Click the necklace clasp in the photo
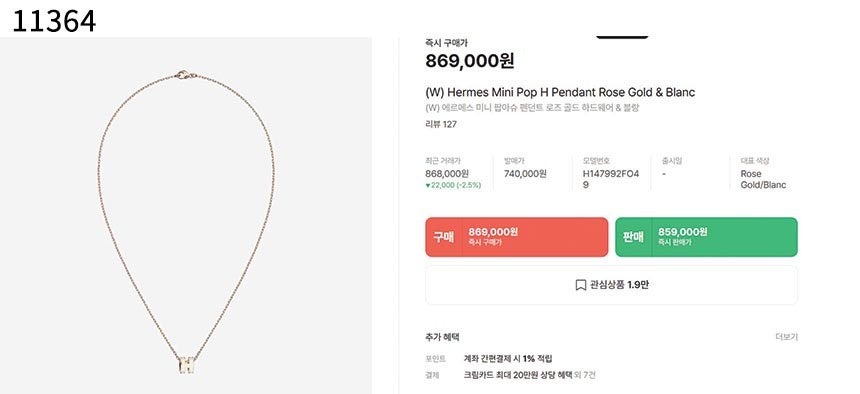 point(186,74)
